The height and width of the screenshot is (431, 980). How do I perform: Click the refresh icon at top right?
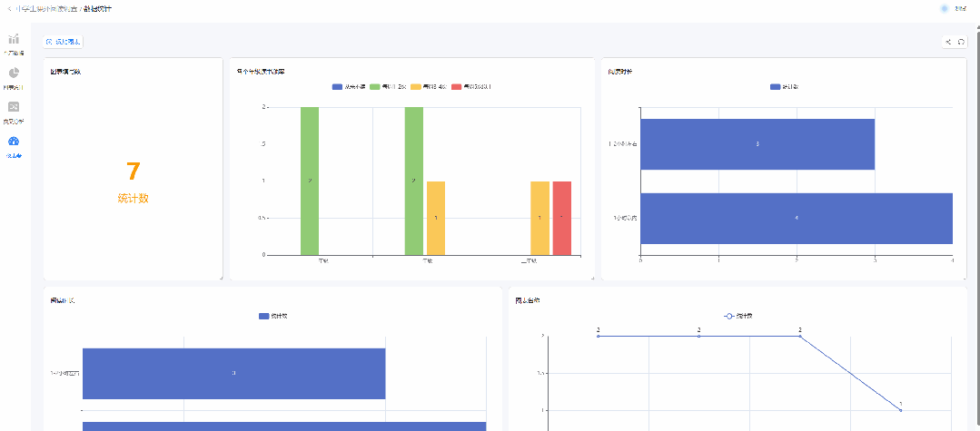(x=961, y=42)
